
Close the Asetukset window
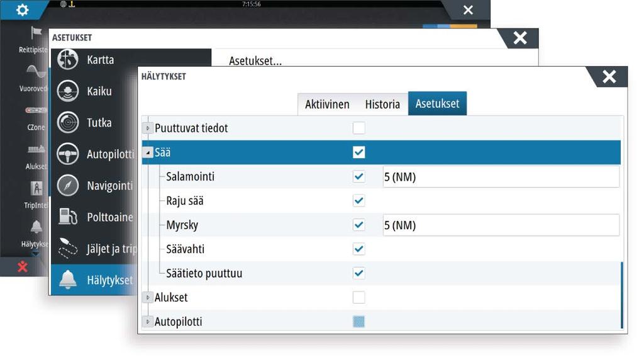520,38
